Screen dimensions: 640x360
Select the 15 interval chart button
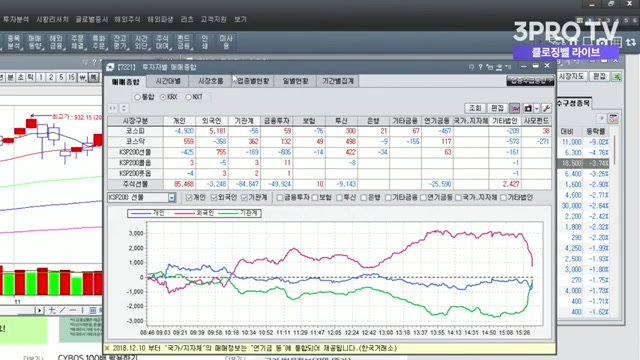tap(71, 77)
